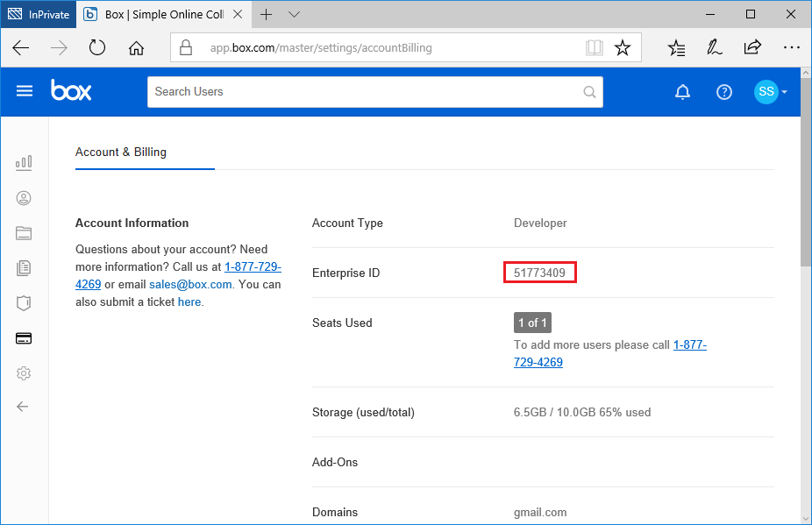
Task: Open the Reports documents sidebar icon
Action: [x=24, y=268]
